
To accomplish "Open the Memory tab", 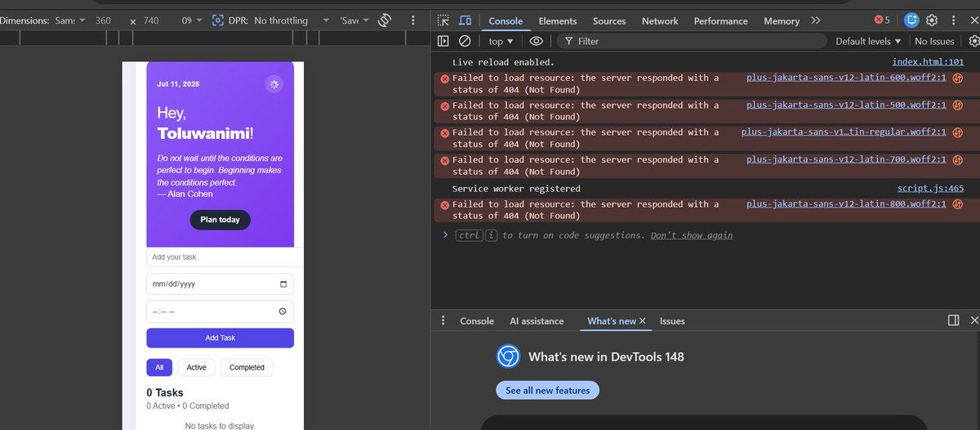I will [x=782, y=21].
